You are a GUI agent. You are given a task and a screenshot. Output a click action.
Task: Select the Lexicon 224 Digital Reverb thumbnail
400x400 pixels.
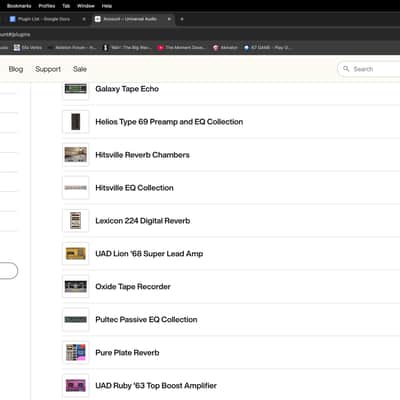(76, 221)
